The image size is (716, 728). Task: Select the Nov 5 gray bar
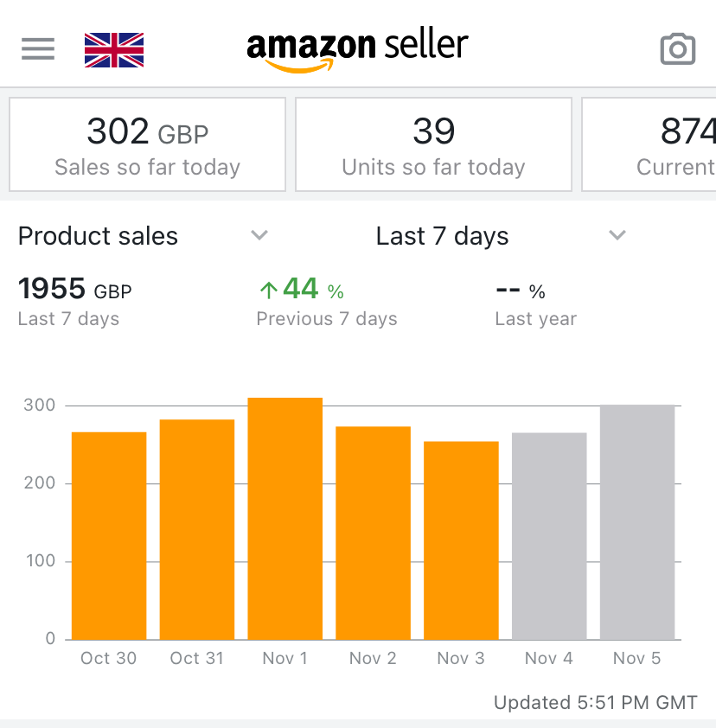(x=637, y=521)
